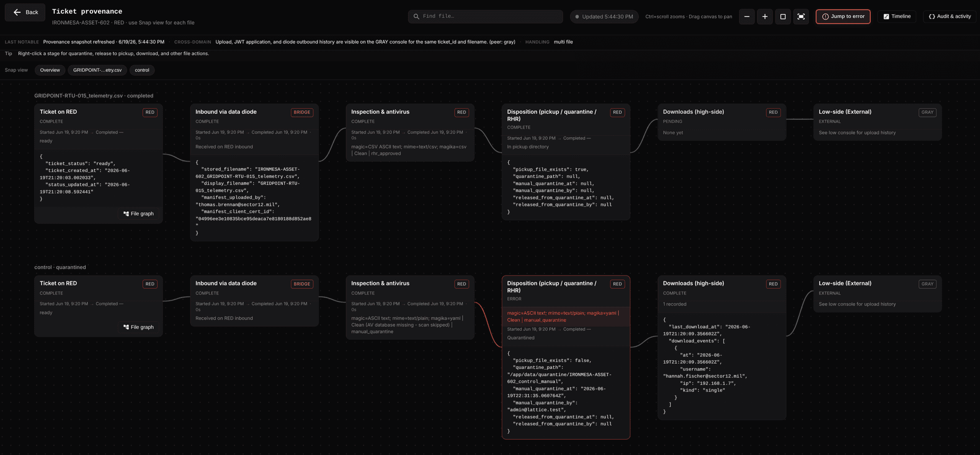The image size is (980, 455).
Task: Open the Timeline view
Action: [897, 16]
